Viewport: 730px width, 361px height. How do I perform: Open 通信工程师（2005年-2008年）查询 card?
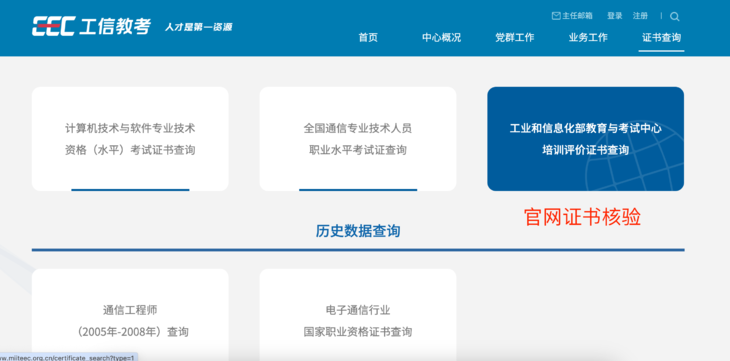[x=130, y=315]
